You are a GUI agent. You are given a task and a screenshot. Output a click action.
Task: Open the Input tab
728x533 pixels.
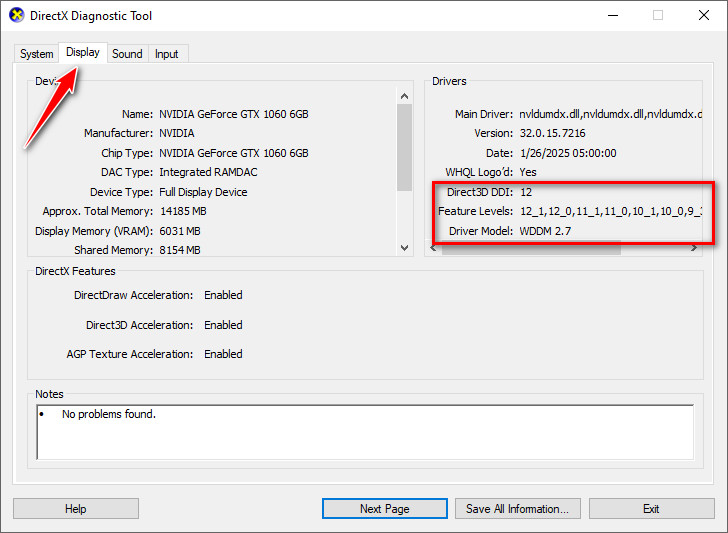167,54
